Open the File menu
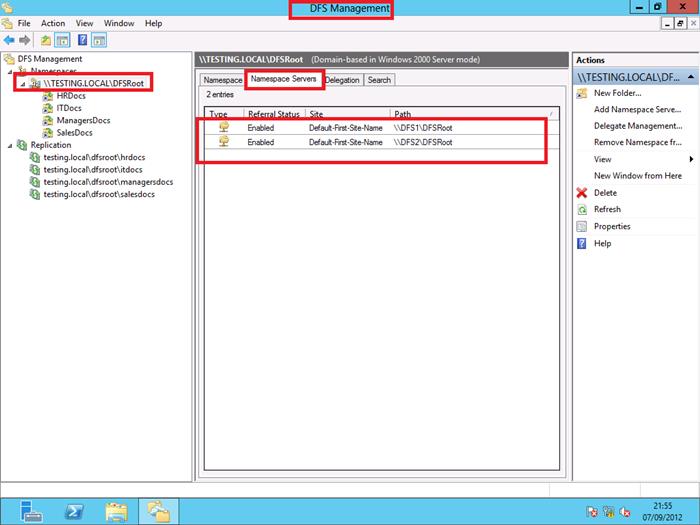The height and width of the screenshot is (525, 700). tap(24, 23)
